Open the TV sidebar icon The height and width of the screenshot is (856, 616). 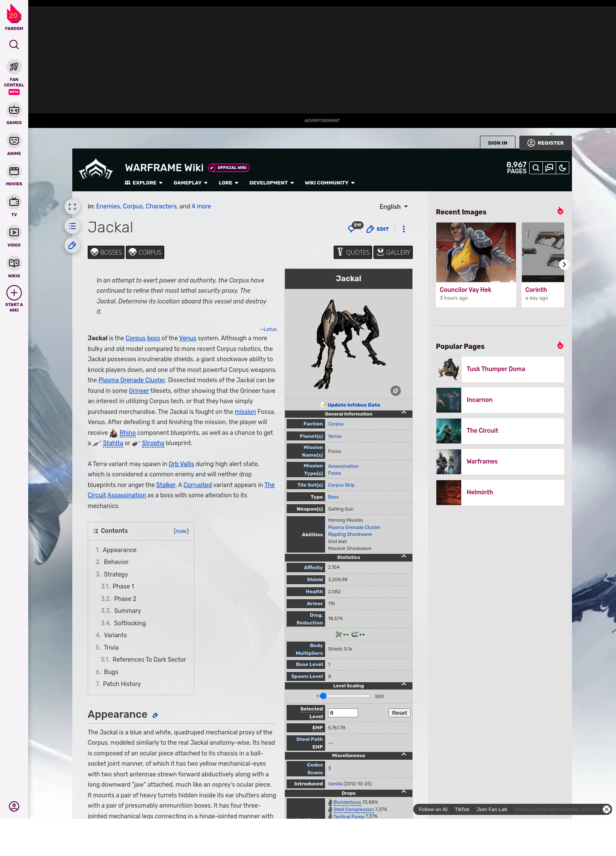coord(14,202)
